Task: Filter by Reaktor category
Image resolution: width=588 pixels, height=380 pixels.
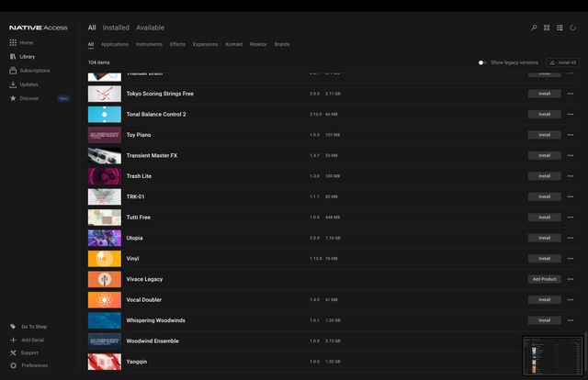Action: tap(258, 44)
